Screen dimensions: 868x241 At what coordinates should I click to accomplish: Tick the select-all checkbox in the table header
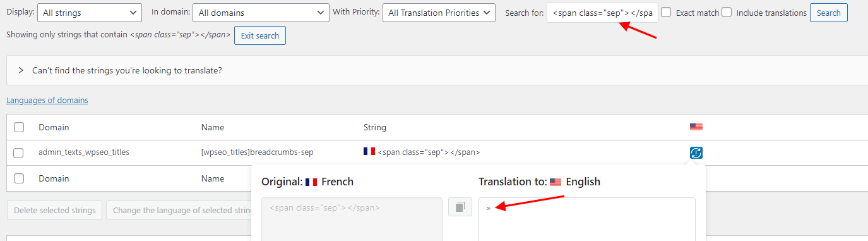[18, 127]
